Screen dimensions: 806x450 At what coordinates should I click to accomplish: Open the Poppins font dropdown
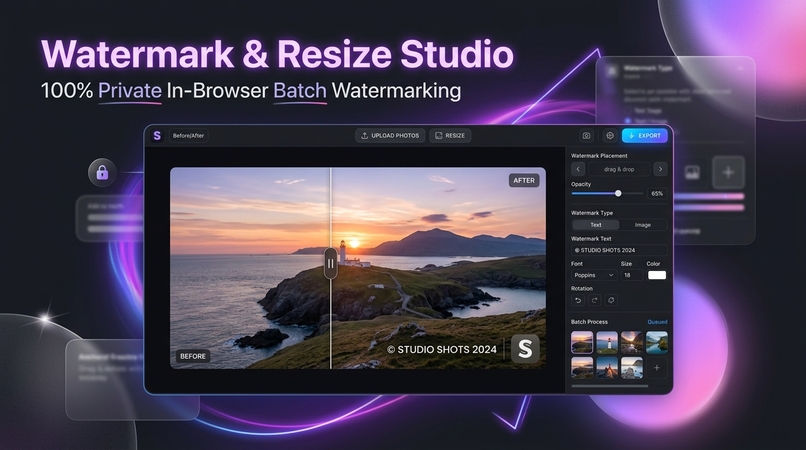[x=594, y=275]
